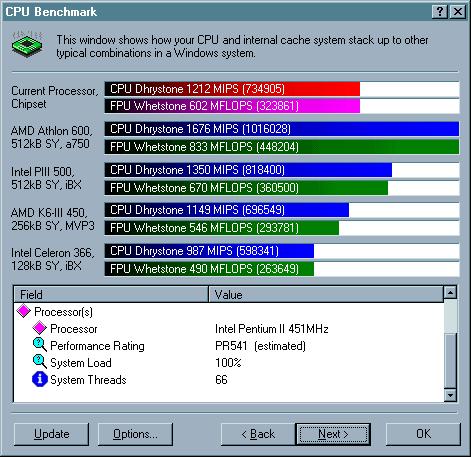Click the value Intel Pentium II 451MHz
The height and width of the screenshot is (457, 471).
pos(272,329)
